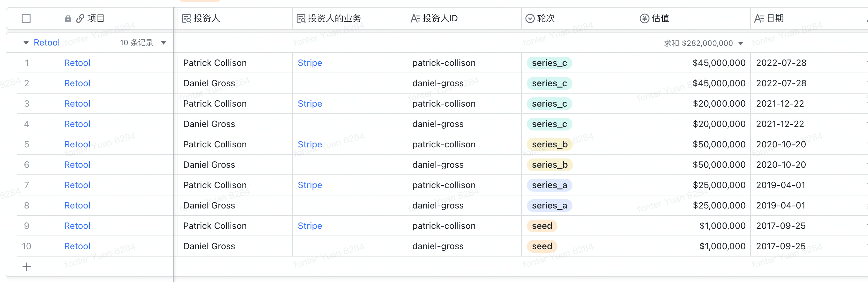Click the currency icon in 估值 header

(x=645, y=18)
